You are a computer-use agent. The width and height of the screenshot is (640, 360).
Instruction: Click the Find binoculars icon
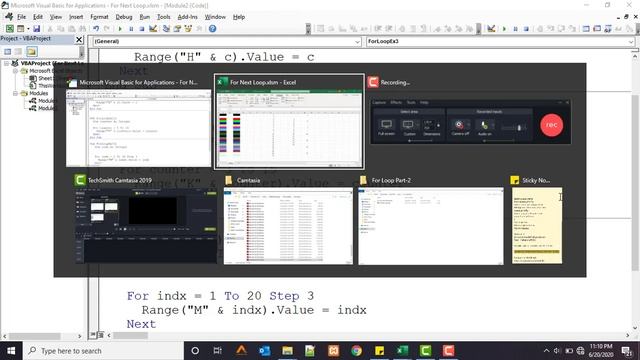83,29
